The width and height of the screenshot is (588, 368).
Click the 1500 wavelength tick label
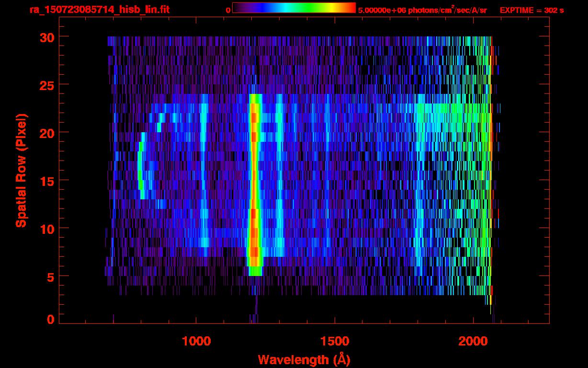335,341
